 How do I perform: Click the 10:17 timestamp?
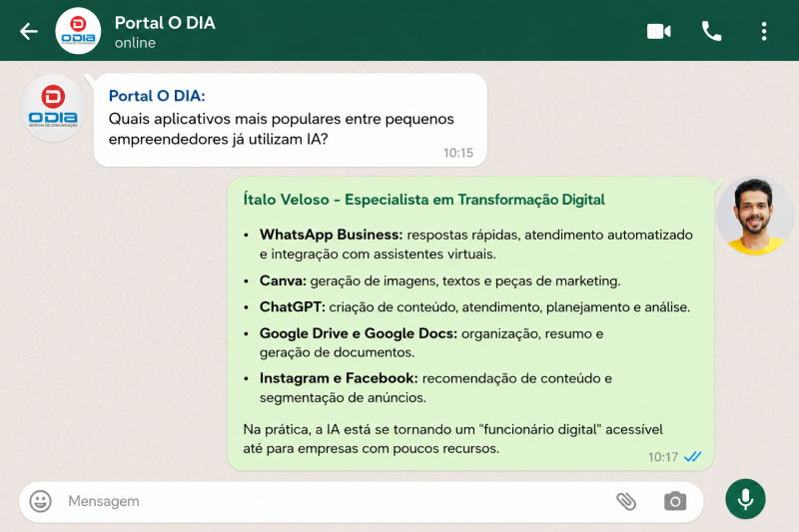(663, 457)
